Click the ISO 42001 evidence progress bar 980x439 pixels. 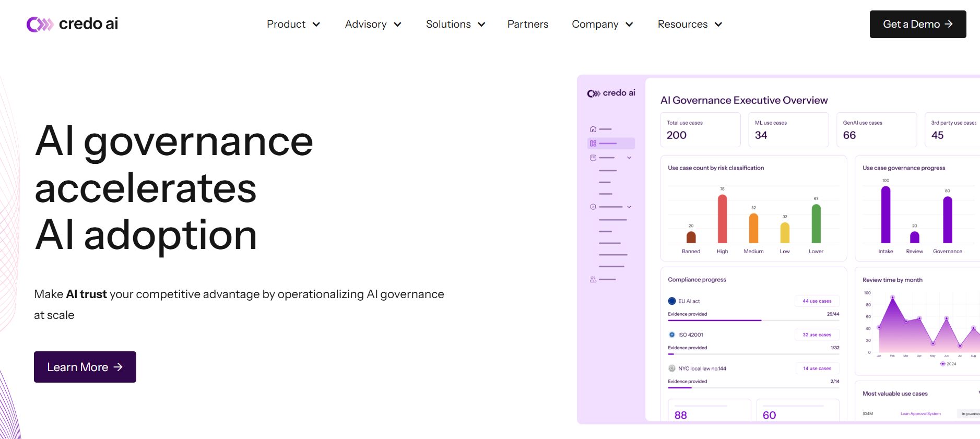pyautogui.click(x=753, y=354)
